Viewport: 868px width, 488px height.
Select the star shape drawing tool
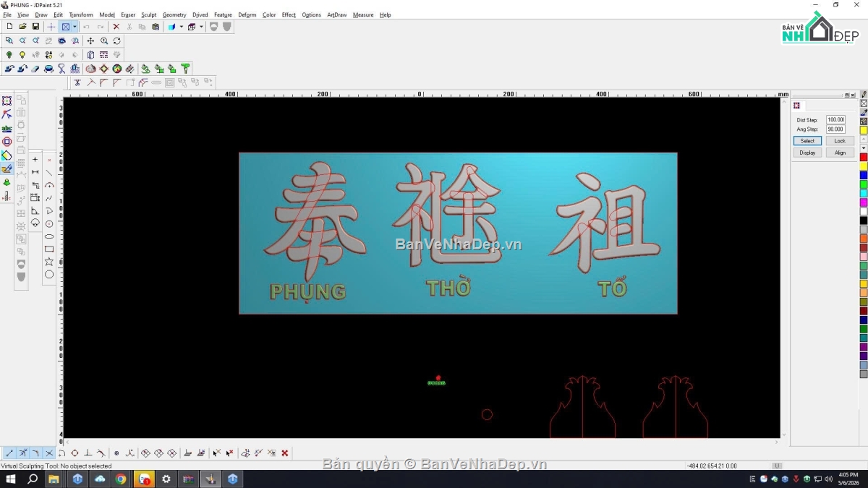pyautogui.click(x=49, y=261)
